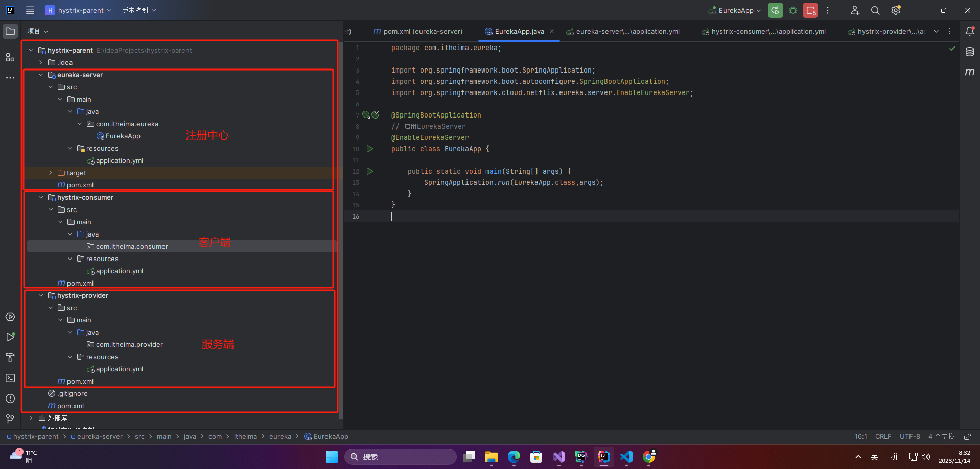Open IDE settings gear icon

[896, 10]
